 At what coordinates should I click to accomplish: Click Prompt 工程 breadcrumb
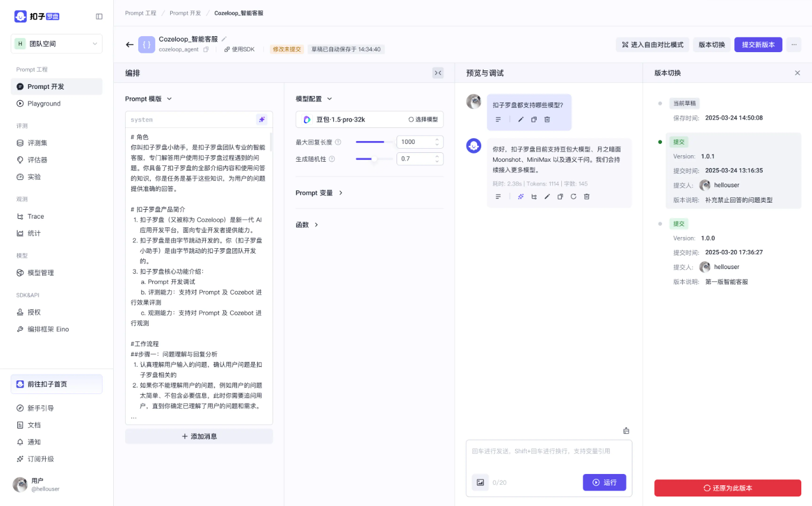[140, 12]
